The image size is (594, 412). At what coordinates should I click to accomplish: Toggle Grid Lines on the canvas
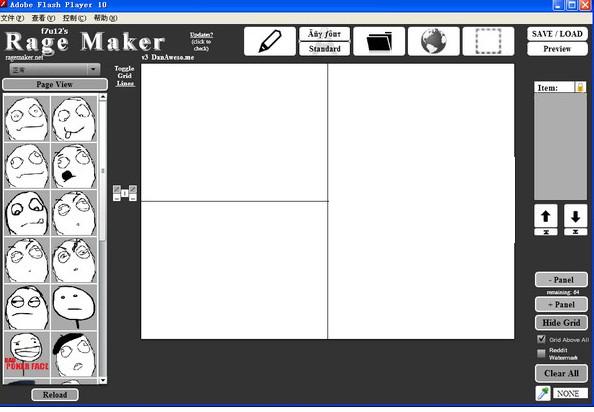point(125,76)
